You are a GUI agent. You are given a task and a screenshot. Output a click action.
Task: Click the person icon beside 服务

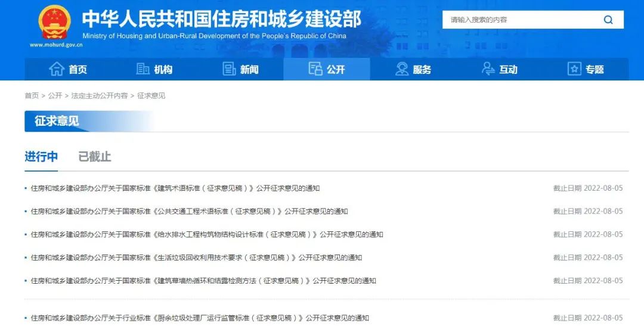click(402, 69)
